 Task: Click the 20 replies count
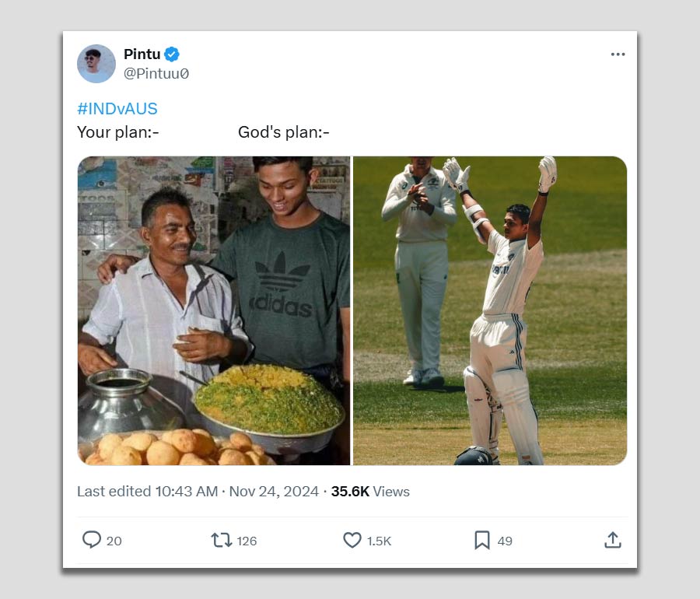[x=114, y=541]
